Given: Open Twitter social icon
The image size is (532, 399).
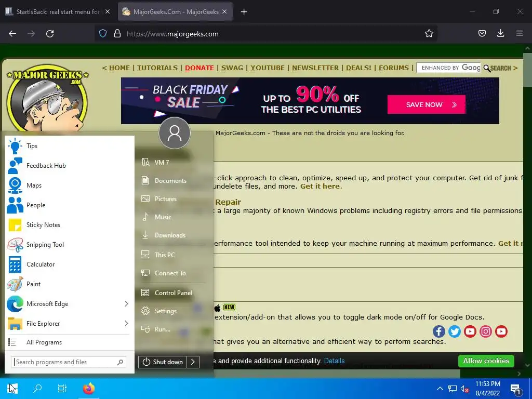Looking at the screenshot, I should pyautogui.click(x=454, y=331).
